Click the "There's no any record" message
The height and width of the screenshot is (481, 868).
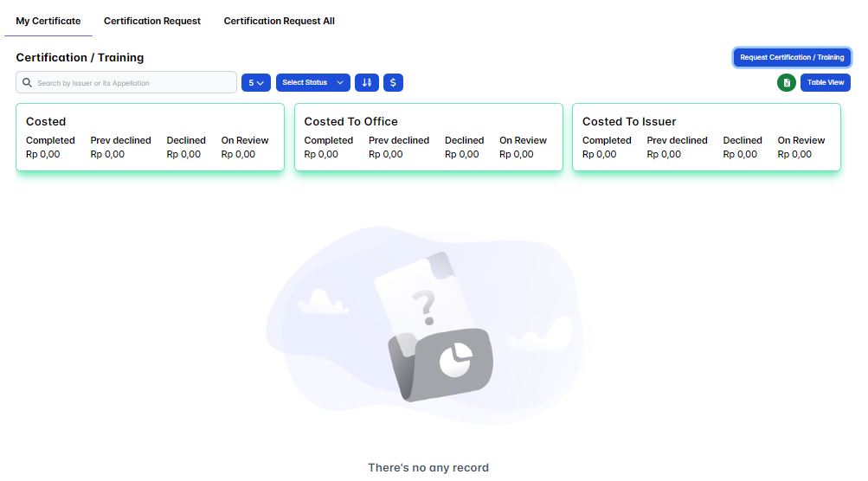pos(428,468)
